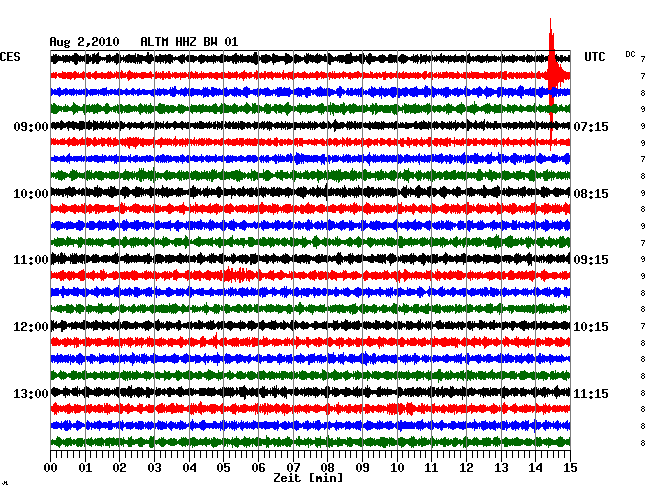
Task: Select the "12:00" local time label
Action: pos(31,327)
